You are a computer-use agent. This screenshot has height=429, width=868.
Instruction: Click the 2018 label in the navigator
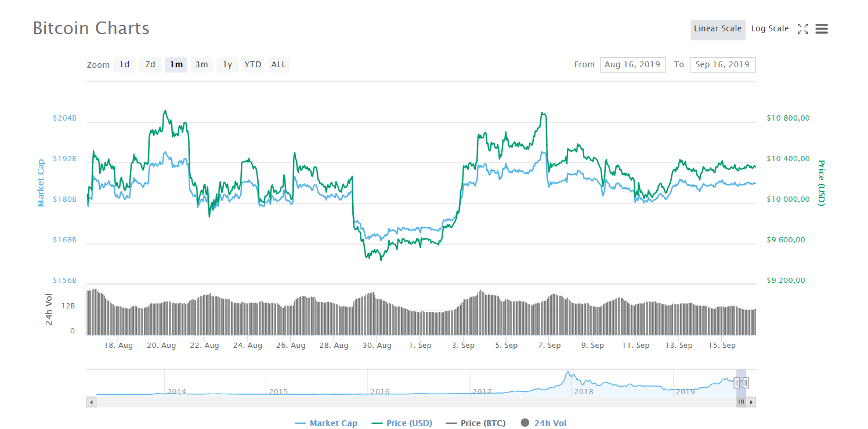pos(584,392)
